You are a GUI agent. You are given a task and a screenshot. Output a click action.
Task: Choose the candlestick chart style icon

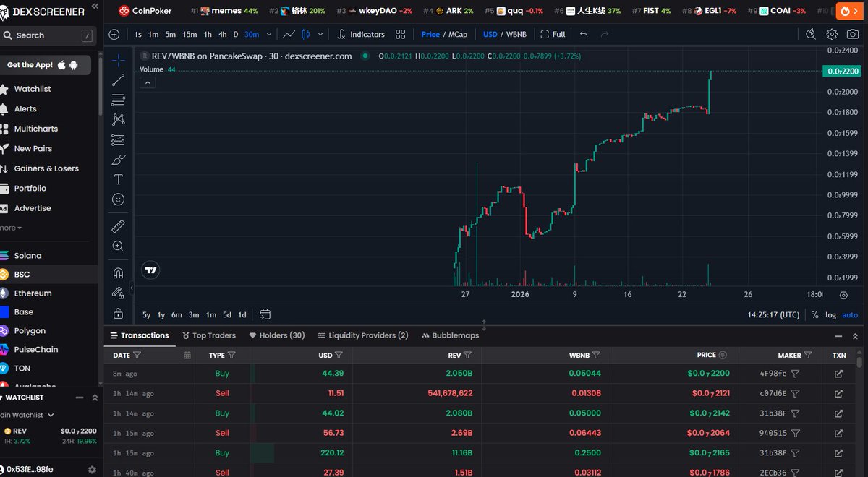tap(305, 34)
